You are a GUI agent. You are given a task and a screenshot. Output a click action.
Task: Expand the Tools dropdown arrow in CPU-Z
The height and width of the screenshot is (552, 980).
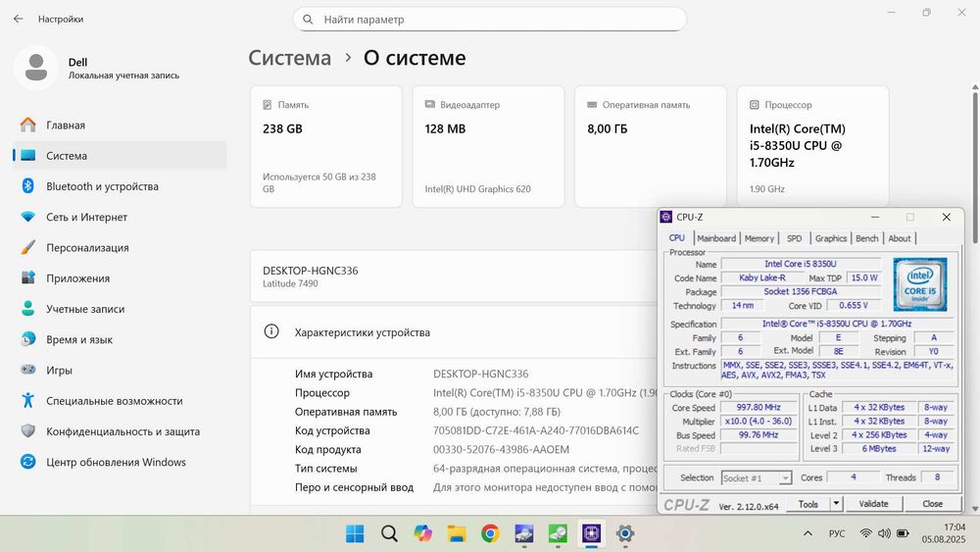(x=836, y=504)
